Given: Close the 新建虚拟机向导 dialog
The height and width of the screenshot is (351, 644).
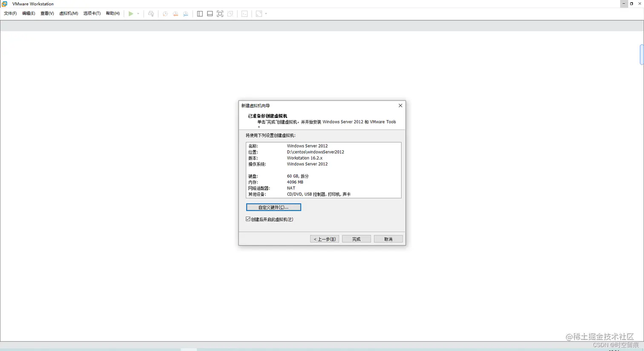Looking at the screenshot, I should click(400, 106).
